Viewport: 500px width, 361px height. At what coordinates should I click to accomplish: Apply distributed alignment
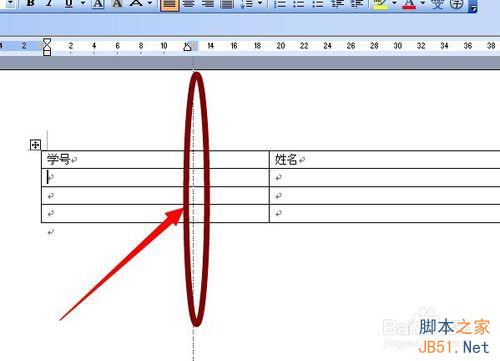[227, 3]
